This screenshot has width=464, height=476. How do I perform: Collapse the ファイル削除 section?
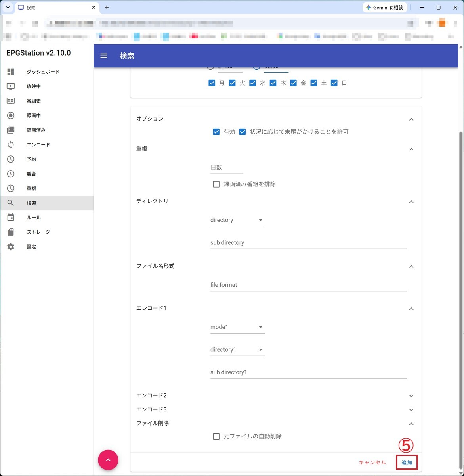coord(411,424)
